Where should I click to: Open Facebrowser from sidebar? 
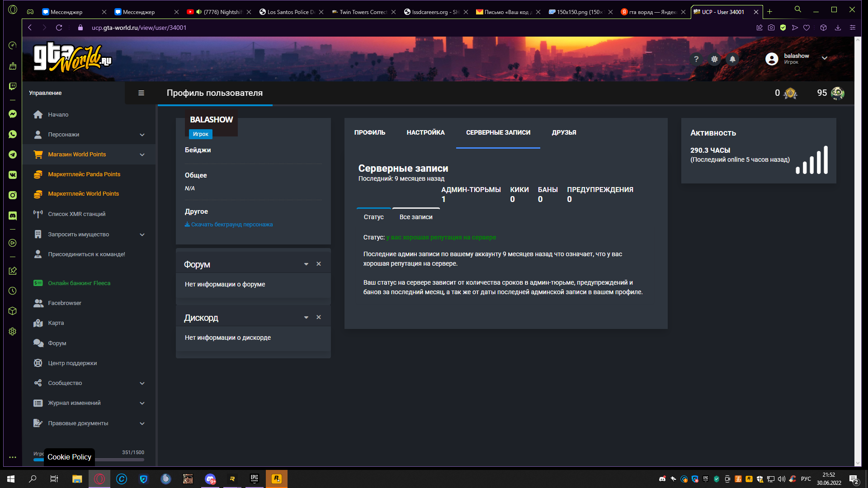coord(65,303)
